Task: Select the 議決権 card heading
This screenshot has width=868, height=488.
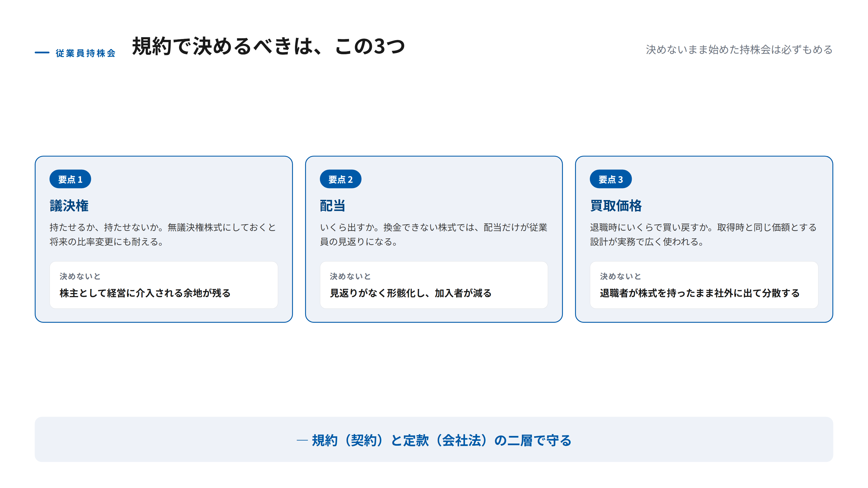Action: tap(69, 206)
